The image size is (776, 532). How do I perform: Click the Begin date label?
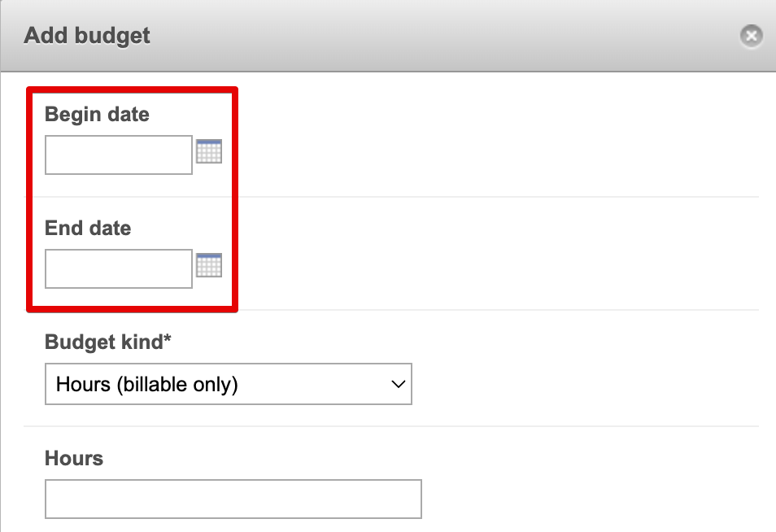click(x=97, y=115)
